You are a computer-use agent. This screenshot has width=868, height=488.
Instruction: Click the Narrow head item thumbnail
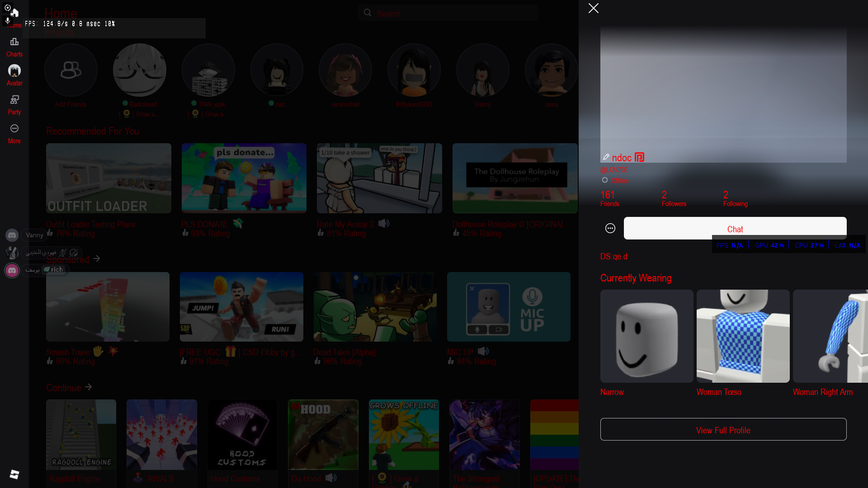point(646,336)
